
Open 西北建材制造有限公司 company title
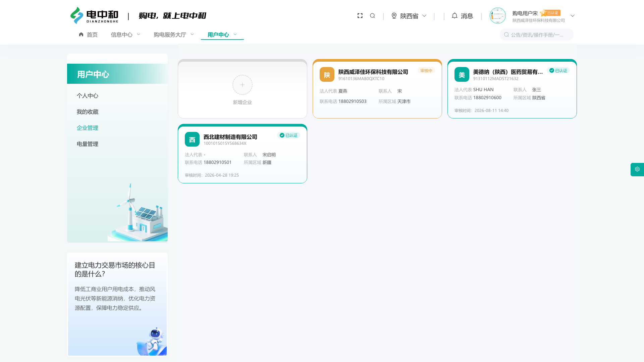click(230, 137)
